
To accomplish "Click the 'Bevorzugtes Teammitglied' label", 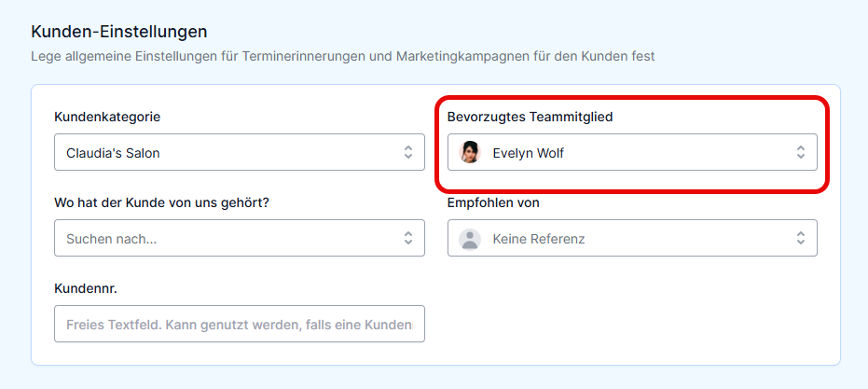I will pyautogui.click(x=530, y=117).
